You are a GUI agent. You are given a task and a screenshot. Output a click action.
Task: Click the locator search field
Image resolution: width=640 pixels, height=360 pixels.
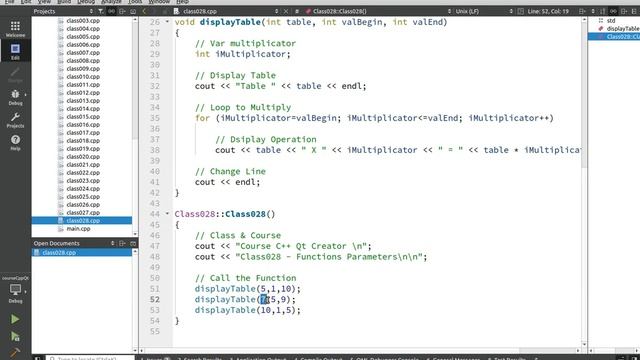coord(90,358)
